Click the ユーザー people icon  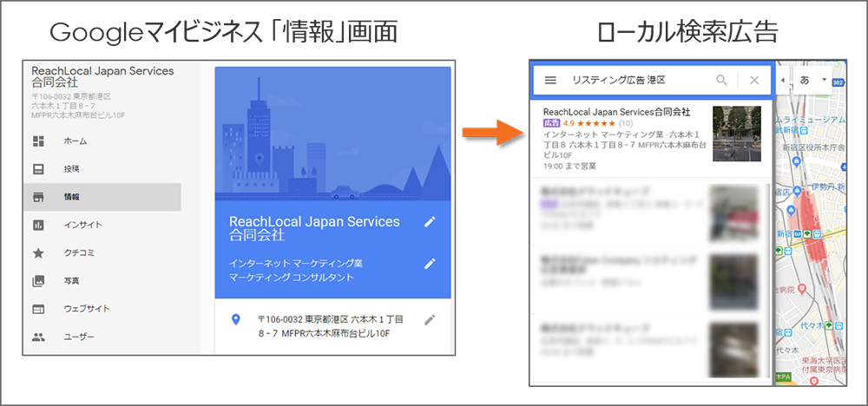coord(38,337)
